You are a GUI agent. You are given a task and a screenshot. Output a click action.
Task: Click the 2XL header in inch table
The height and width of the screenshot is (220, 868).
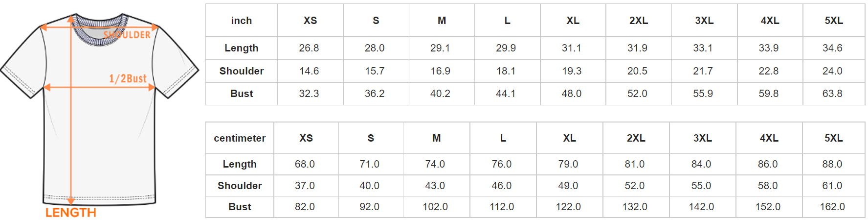[x=639, y=21]
